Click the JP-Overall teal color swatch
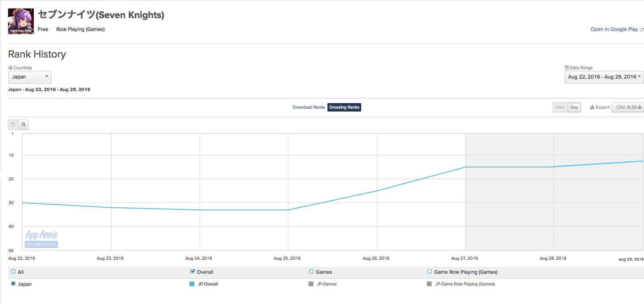The height and width of the screenshot is (304, 644). 192,284
